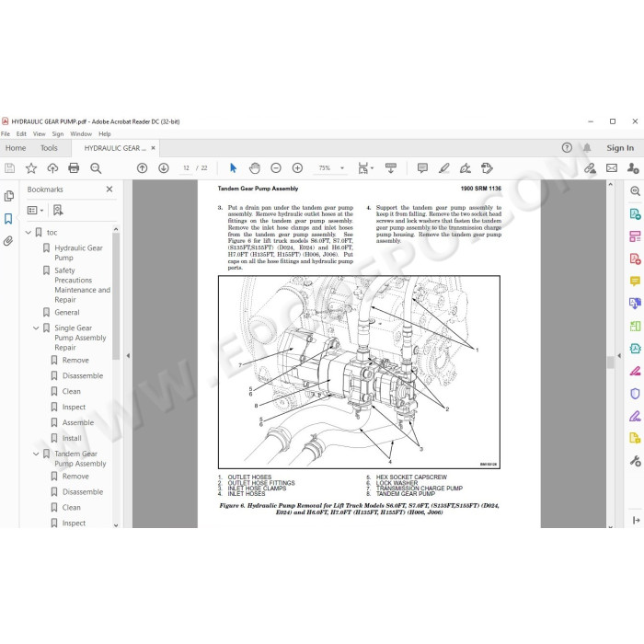Open Export PDF tool in right pane
The width and height of the screenshot is (644, 644).
tap(635, 213)
